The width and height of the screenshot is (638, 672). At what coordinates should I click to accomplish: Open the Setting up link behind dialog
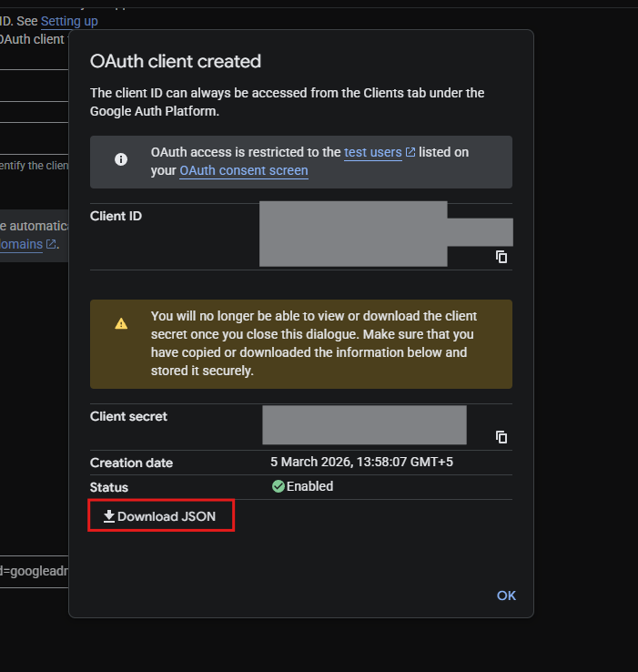[69, 21]
